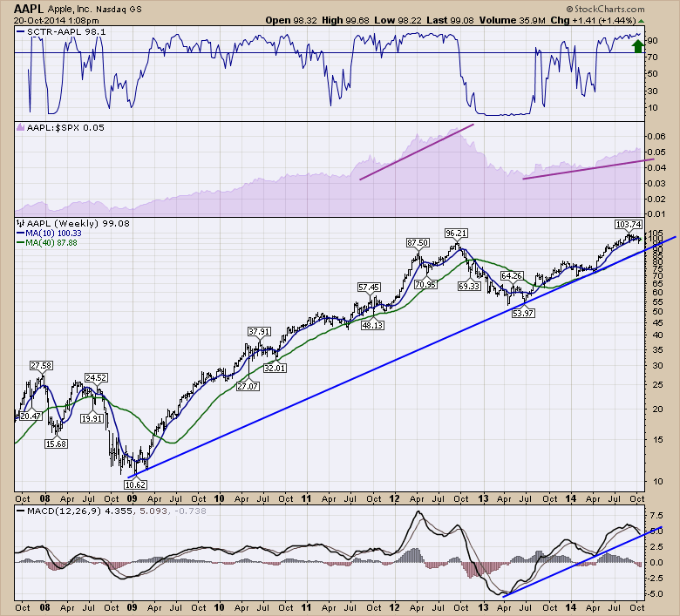Click the 32.01 price low label
Screen dimensions: 680x616
click(x=275, y=368)
